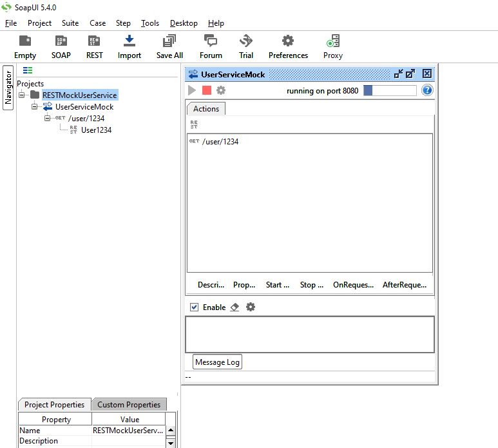Open help for the mock service
The width and height of the screenshot is (498, 448).
(427, 90)
